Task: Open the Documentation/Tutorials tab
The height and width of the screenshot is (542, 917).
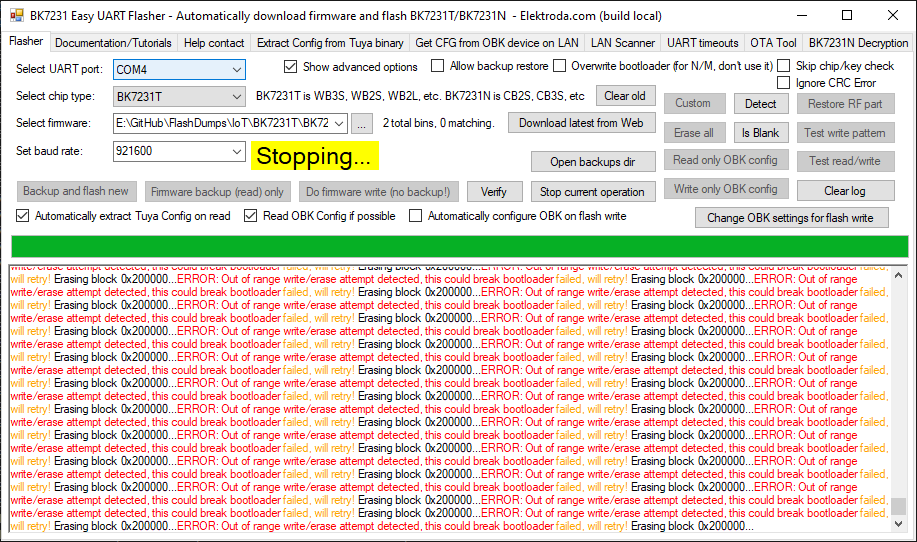Action: click(113, 43)
